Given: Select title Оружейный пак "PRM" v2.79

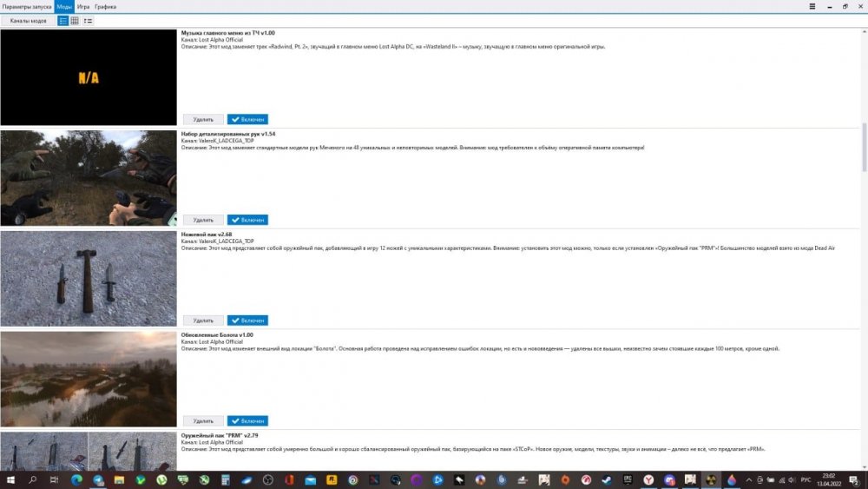Looking at the screenshot, I should click(x=220, y=435).
